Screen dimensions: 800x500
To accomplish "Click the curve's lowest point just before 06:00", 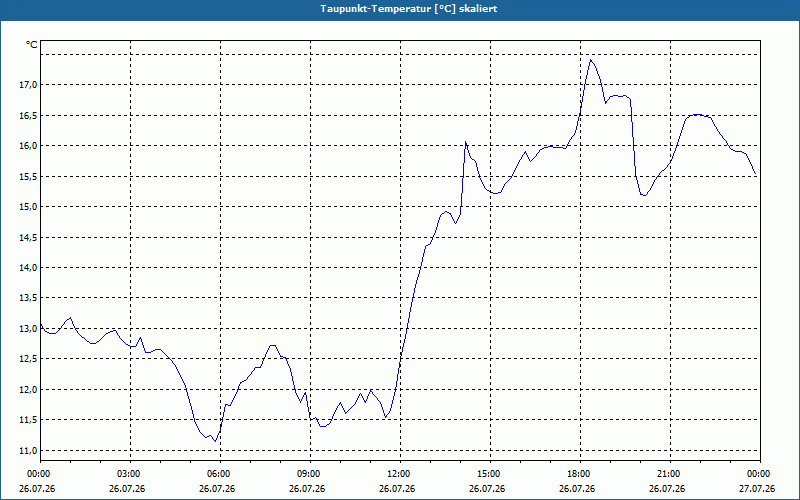I will click(x=216, y=441).
